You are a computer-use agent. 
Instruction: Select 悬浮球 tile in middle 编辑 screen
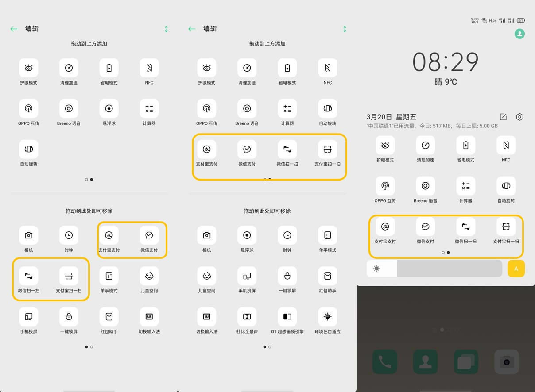(247, 235)
